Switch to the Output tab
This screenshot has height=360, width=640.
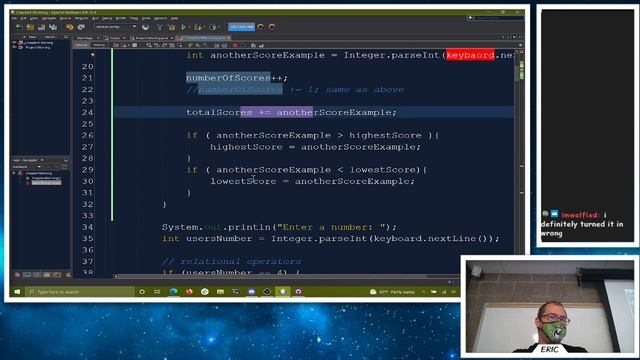[115, 38]
